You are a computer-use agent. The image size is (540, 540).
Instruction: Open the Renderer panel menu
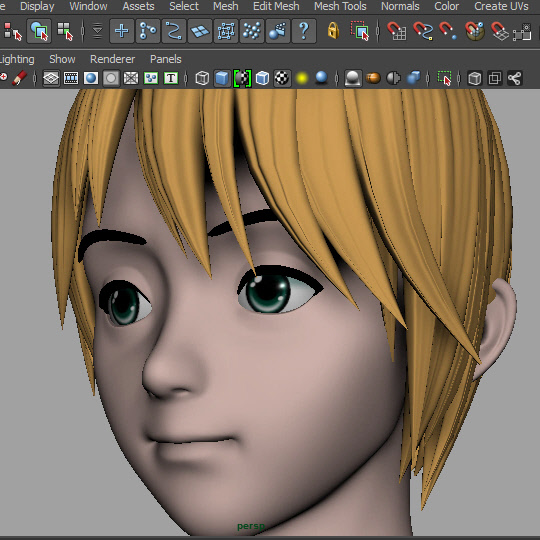coord(112,59)
